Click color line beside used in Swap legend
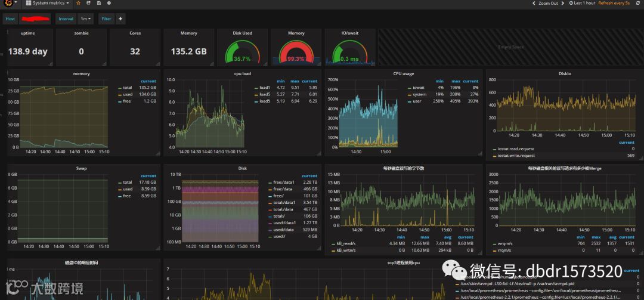 119,189
